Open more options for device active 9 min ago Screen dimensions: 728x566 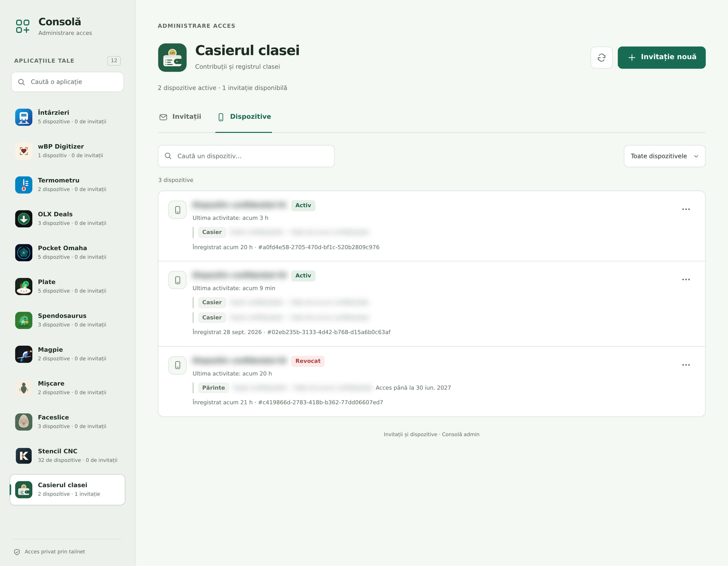686,279
